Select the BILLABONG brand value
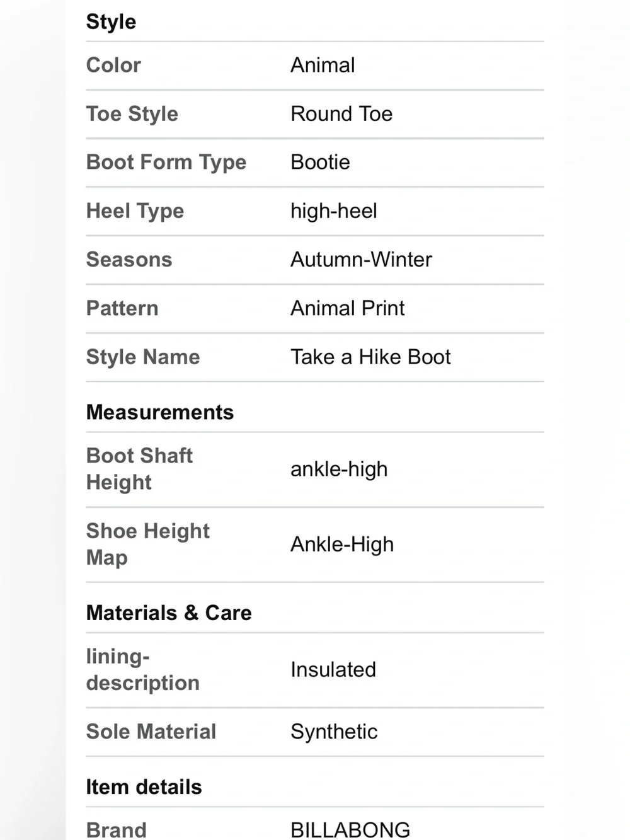The height and width of the screenshot is (840, 630). click(x=350, y=829)
